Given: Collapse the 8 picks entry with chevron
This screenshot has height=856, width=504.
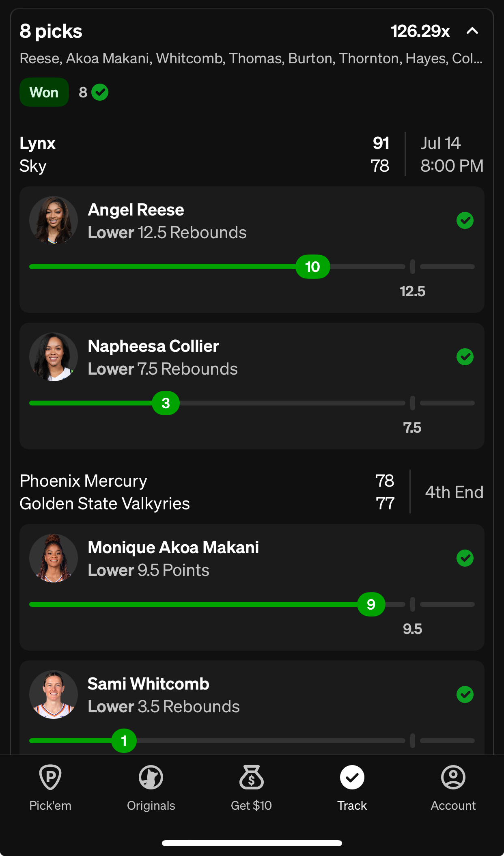Looking at the screenshot, I should pyautogui.click(x=472, y=31).
